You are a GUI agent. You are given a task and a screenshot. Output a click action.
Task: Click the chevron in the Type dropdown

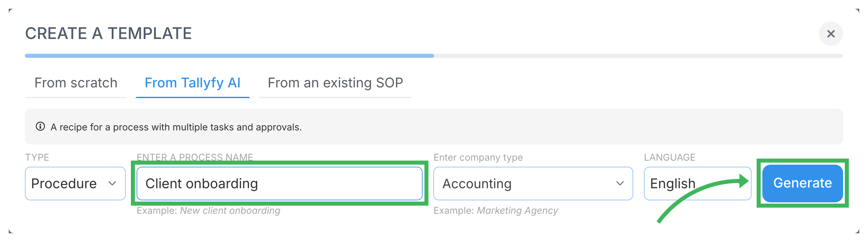click(112, 184)
